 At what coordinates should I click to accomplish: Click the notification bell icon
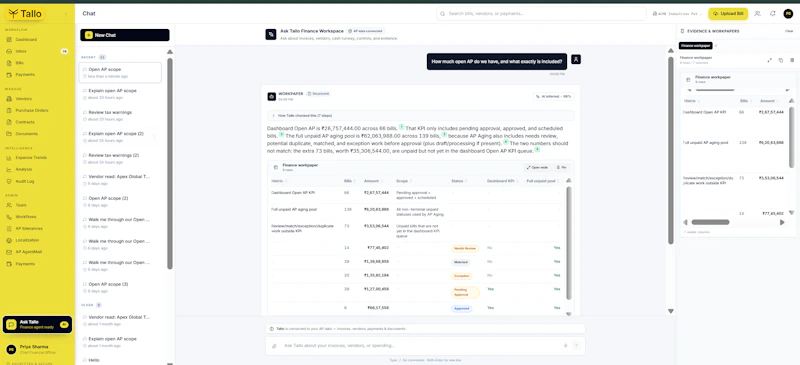(772, 14)
